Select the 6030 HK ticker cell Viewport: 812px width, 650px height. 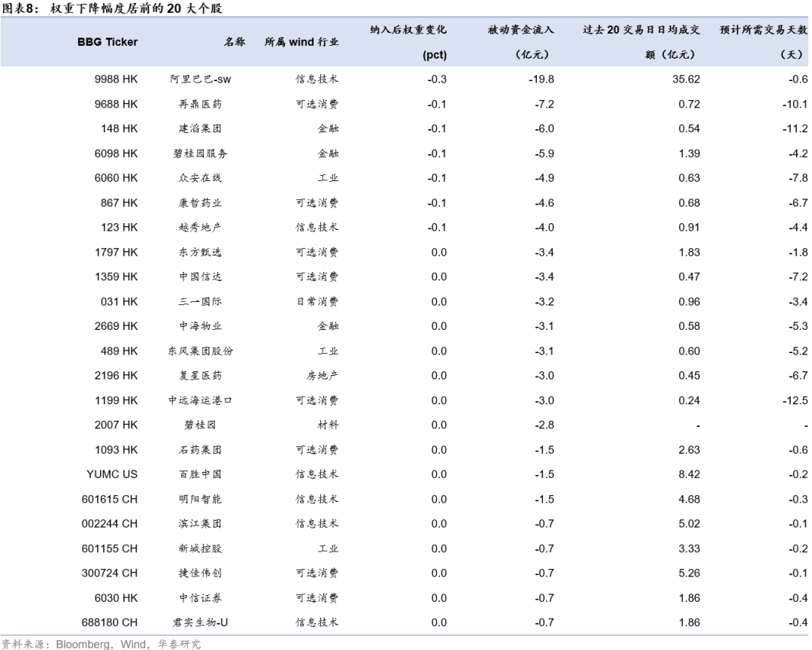click(x=116, y=598)
